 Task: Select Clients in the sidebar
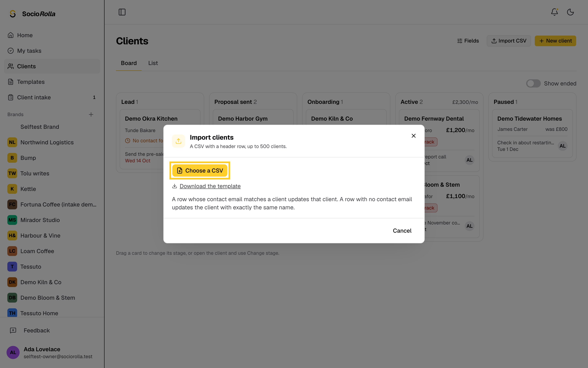point(52,66)
